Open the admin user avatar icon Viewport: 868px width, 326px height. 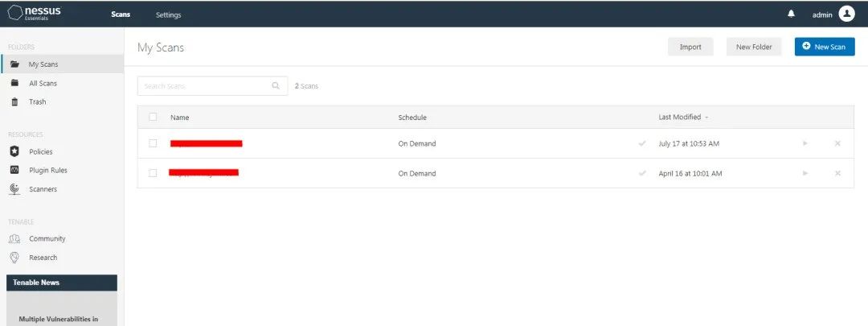click(x=846, y=14)
